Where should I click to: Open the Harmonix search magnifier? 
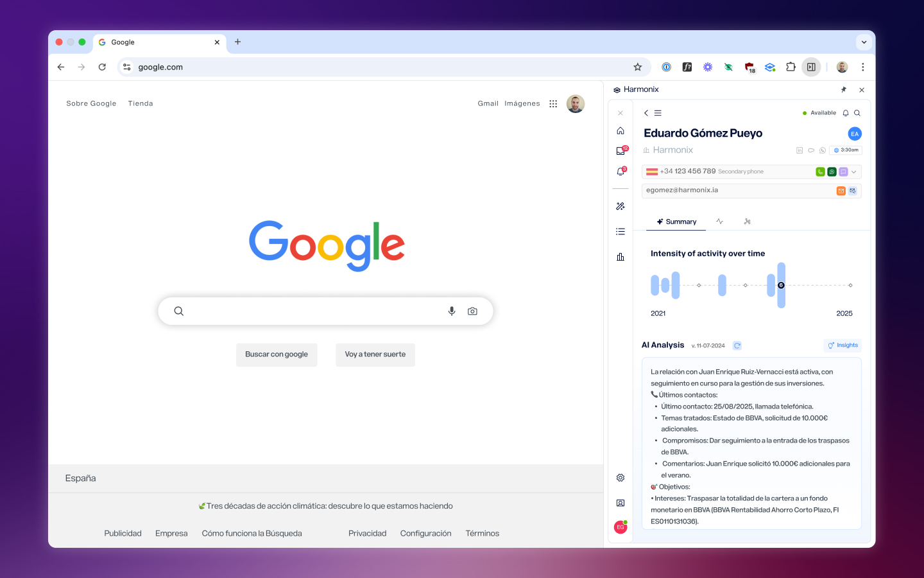(857, 113)
